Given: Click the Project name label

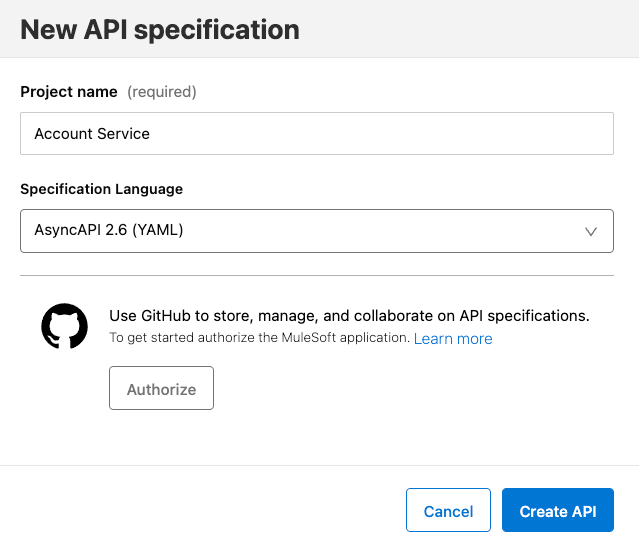Looking at the screenshot, I should 69,92.
